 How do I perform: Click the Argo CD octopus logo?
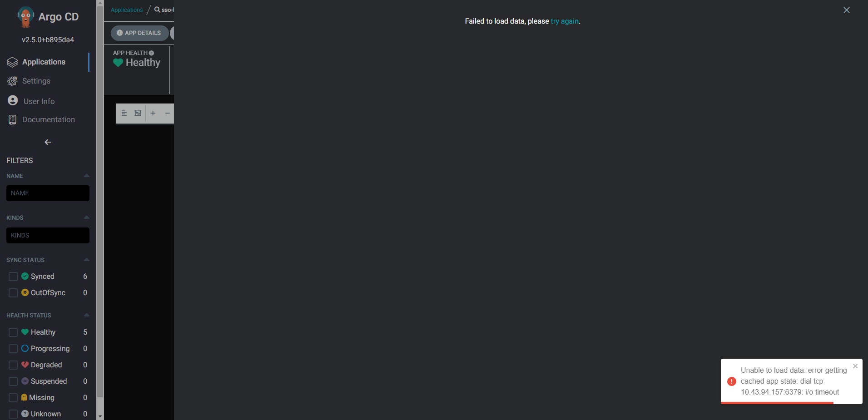point(26,16)
